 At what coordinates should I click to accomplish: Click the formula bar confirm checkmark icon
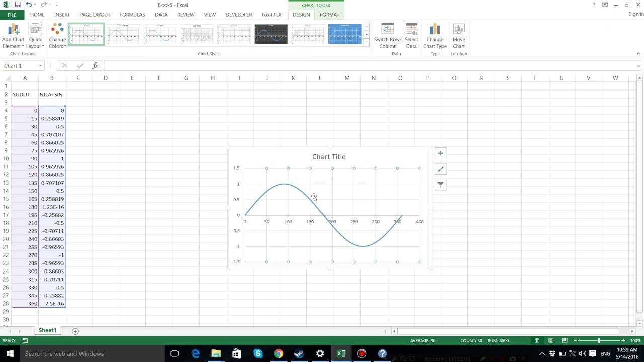[80, 65]
